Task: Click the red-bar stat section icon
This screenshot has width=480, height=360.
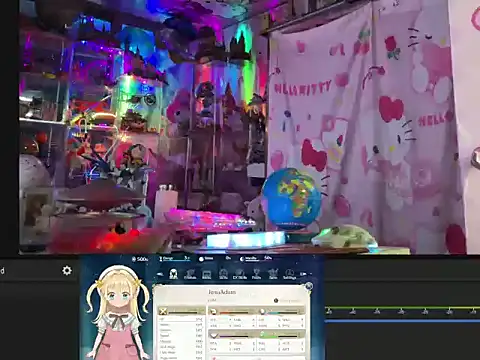Action: point(214,312)
